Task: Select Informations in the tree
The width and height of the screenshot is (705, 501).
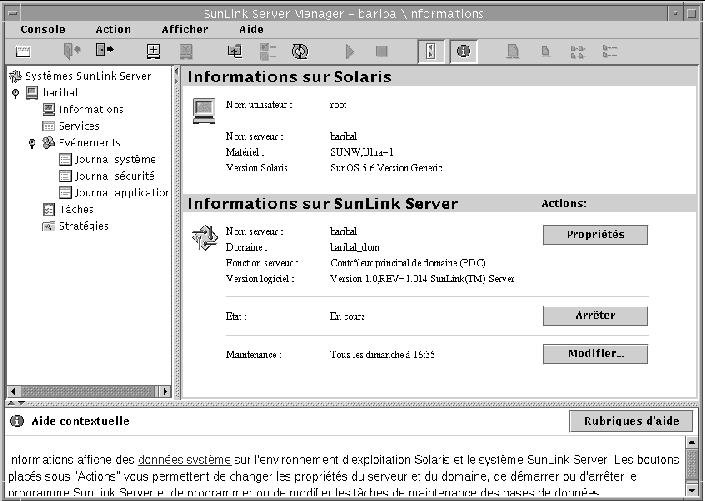Action: click(91, 109)
